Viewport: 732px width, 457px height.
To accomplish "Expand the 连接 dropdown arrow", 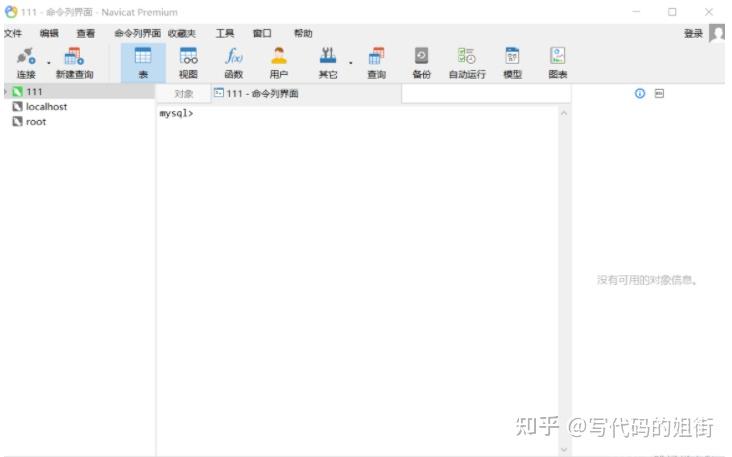I will point(49,63).
